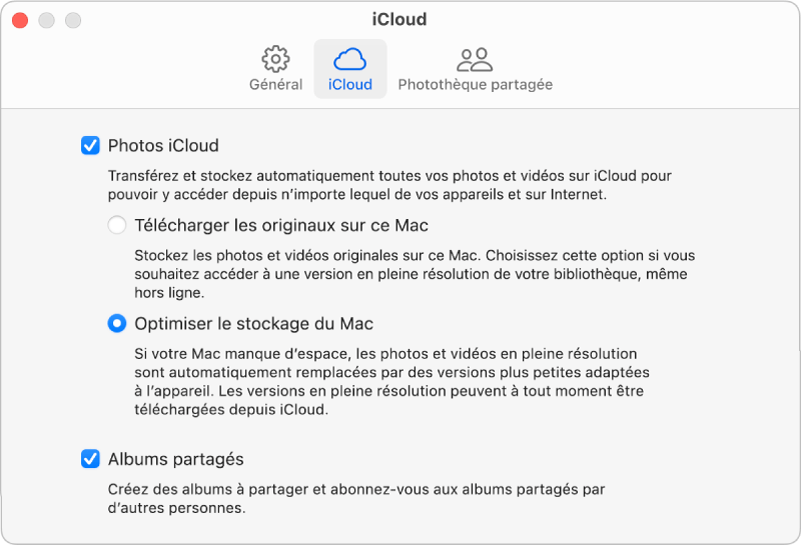The image size is (801, 545).
Task: Click the "Télécharger les originaux sur ce Mac" label
Action: [x=281, y=226]
